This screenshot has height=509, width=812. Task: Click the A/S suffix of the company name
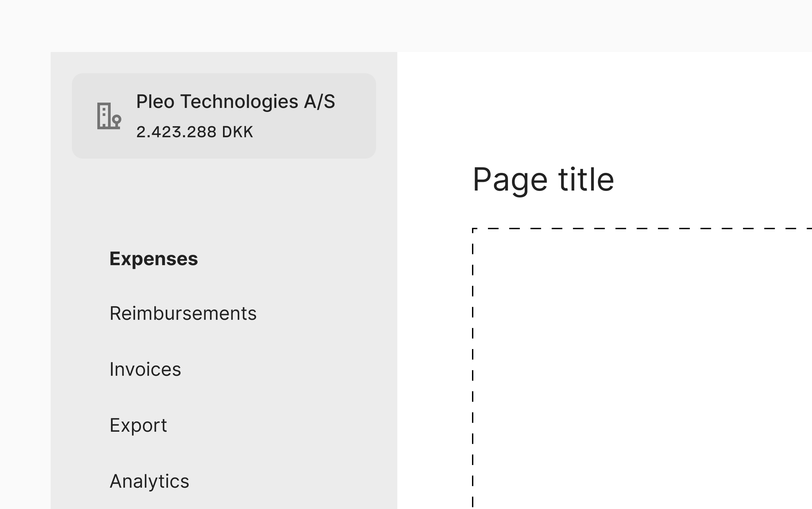(x=319, y=101)
